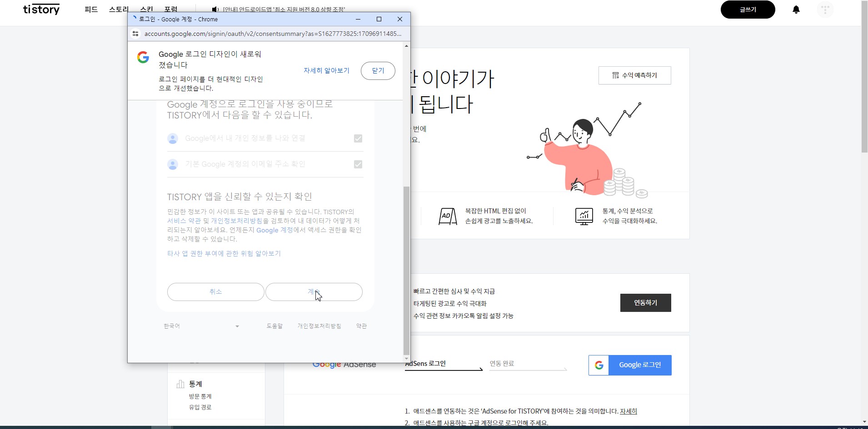This screenshot has height=429, width=868.
Task: Click the woman with coins illustration
Action: (587, 150)
